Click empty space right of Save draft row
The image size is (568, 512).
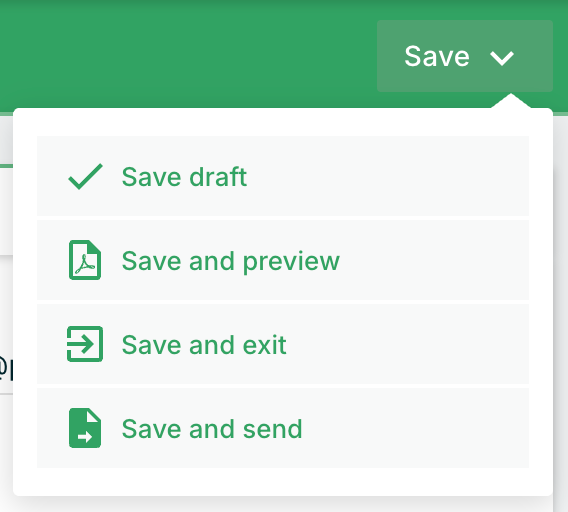[388, 176]
